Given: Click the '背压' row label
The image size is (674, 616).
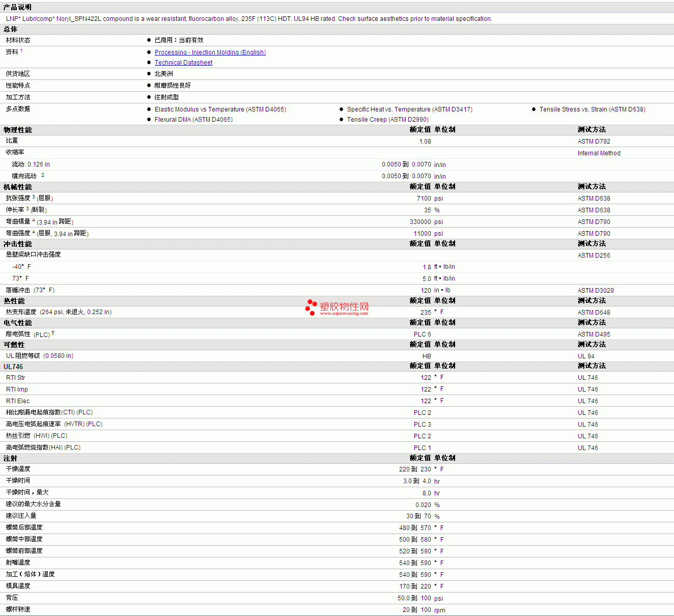Looking at the screenshot, I should pos(12,598).
